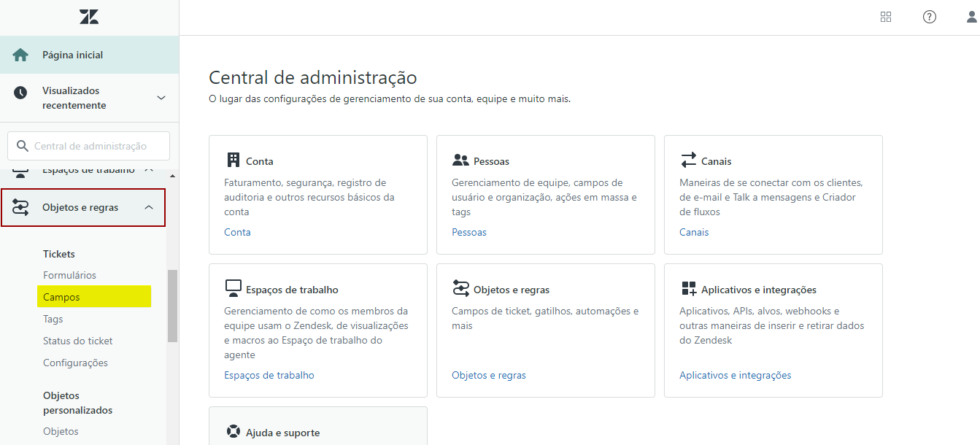This screenshot has height=445, width=980.
Task: Collapse the Objetos e regras section
Action: 149,208
